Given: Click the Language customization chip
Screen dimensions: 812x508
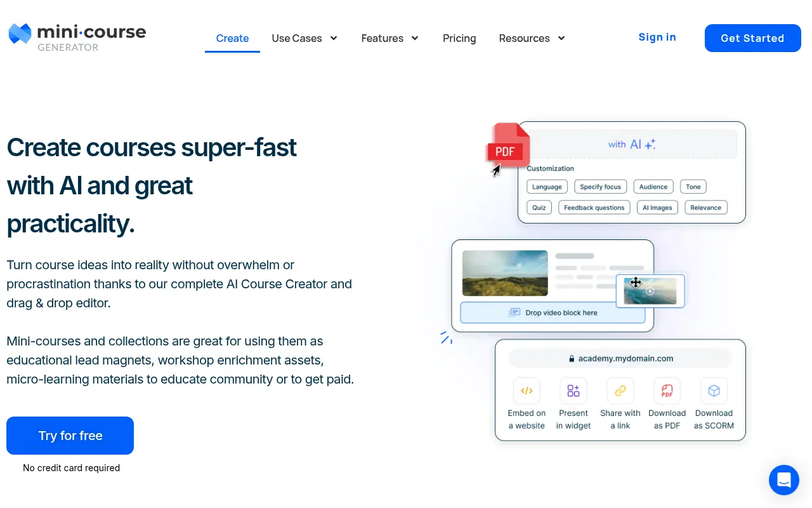Looking at the screenshot, I should (x=547, y=187).
